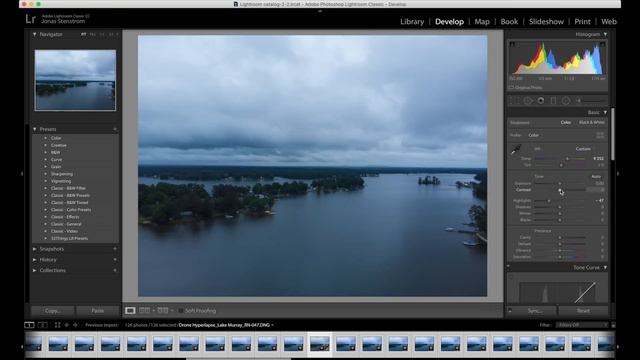Set Treatment to Color

tap(566, 122)
